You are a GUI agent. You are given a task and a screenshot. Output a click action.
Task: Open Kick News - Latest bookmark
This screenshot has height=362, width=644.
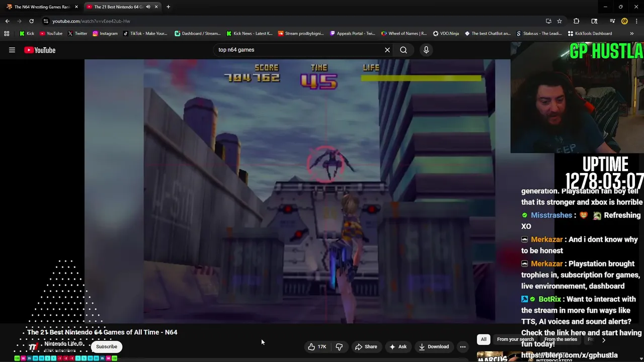[x=249, y=34]
